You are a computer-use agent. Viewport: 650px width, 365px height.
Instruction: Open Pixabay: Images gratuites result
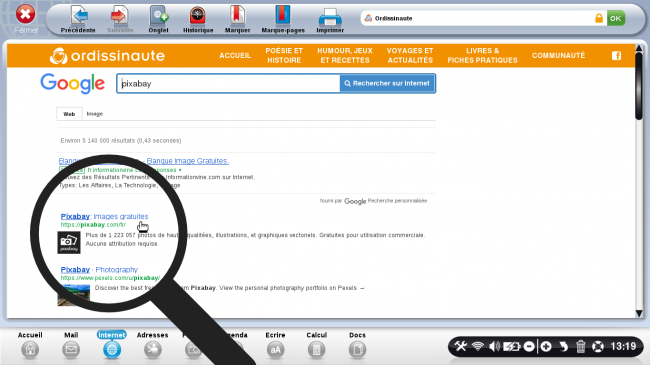click(104, 217)
